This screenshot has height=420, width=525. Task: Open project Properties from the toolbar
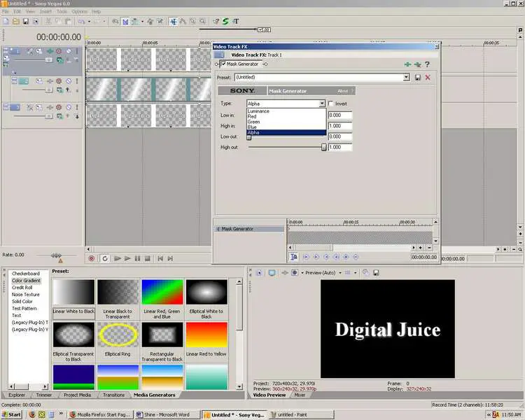tap(36, 22)
